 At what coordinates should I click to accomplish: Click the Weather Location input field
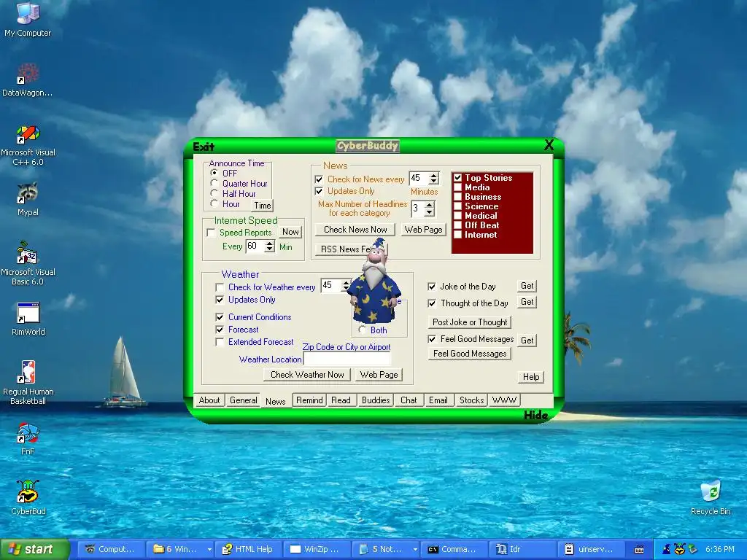[347, 359]
